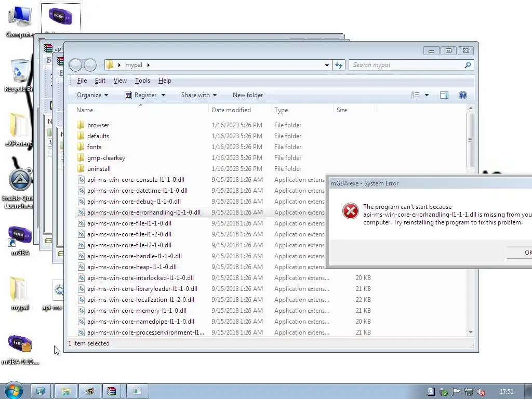Open the view options dropdown arrow
Image resolution: width=532 pixels, height=399 pixels.
[x=427, y=95]
